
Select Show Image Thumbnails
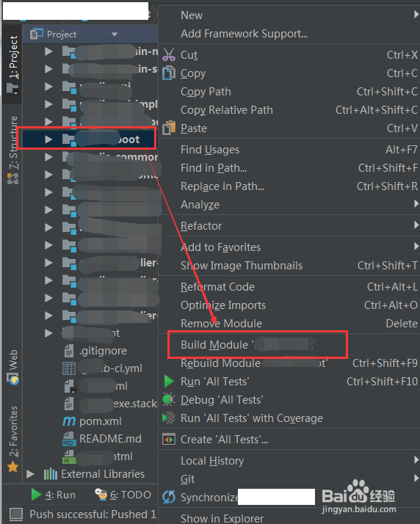[x=289, y=266]
